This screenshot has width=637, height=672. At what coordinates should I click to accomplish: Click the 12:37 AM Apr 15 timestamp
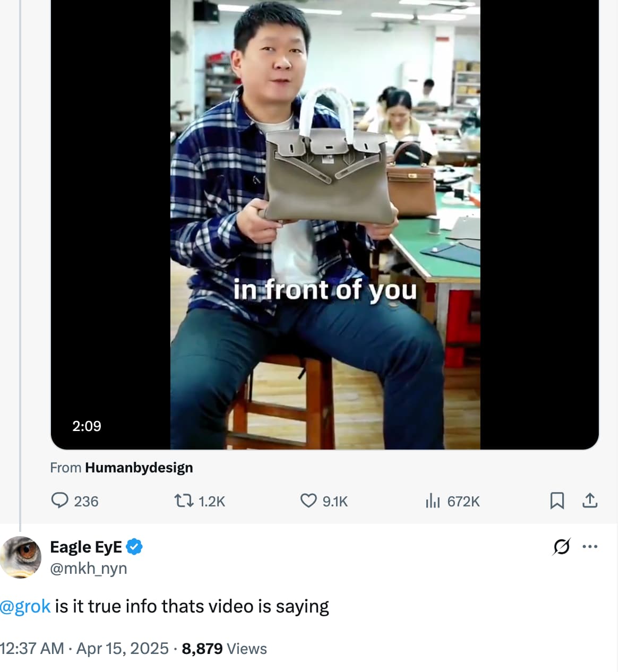(84, 649)
